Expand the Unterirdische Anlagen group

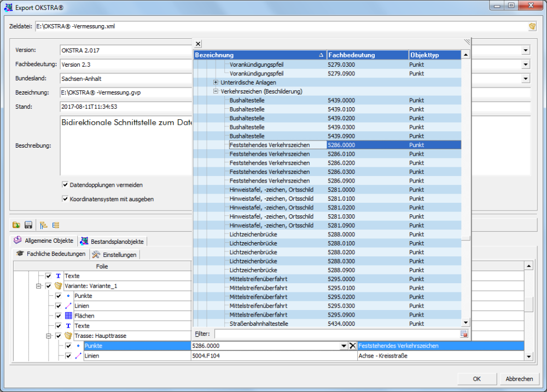click(x=216, y=83)
